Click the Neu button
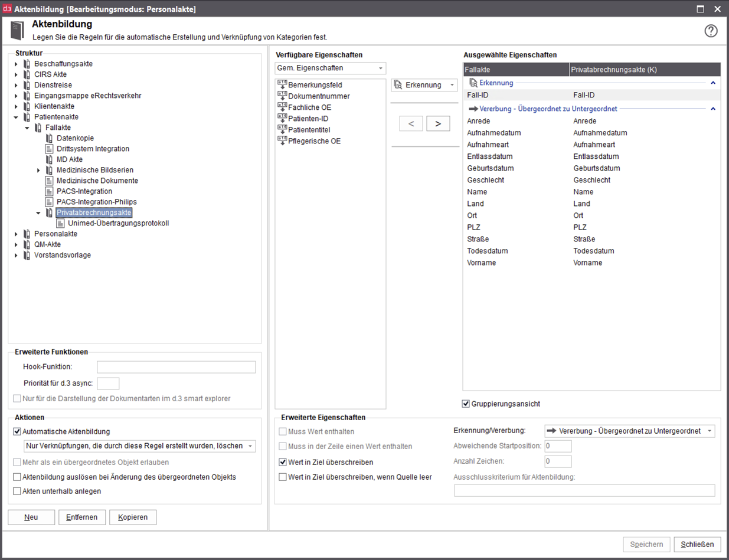729x560 pixels. 31,517
